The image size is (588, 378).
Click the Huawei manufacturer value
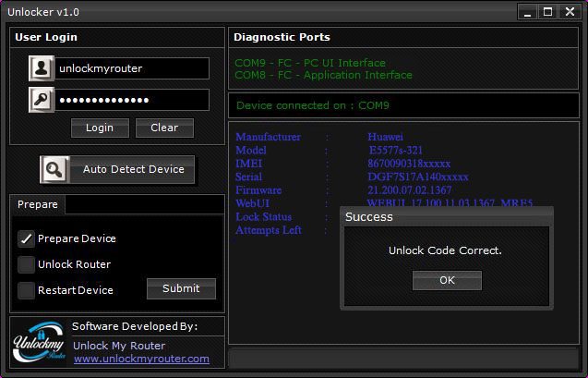pos(386,137)
